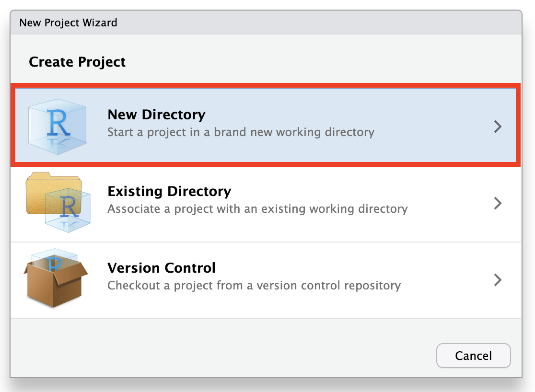Click the Create Project heading
The width and height of the screenshot is (535, 392).
pos(77,62)
